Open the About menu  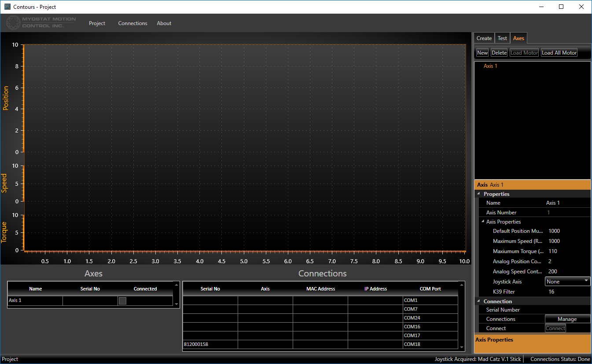coord(164,23)
